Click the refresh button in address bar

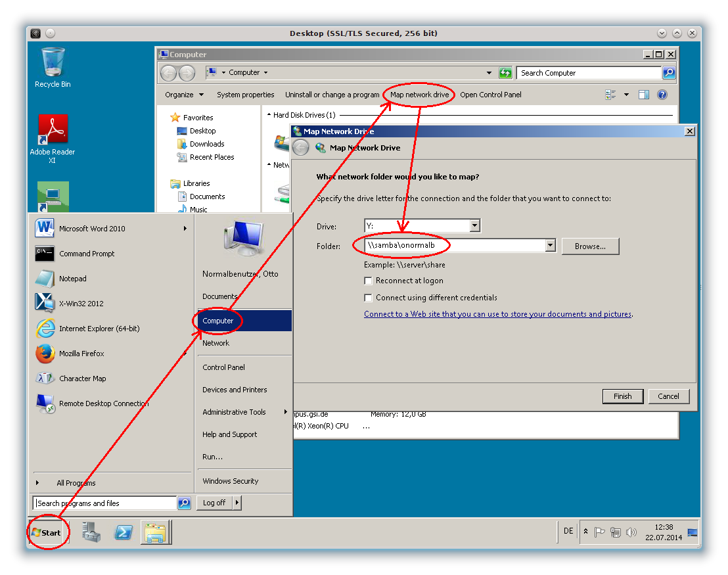(505, 72)
